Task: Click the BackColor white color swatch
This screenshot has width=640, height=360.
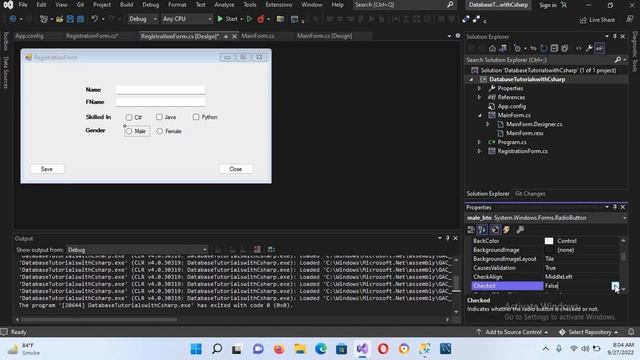Action: (549, 241)
